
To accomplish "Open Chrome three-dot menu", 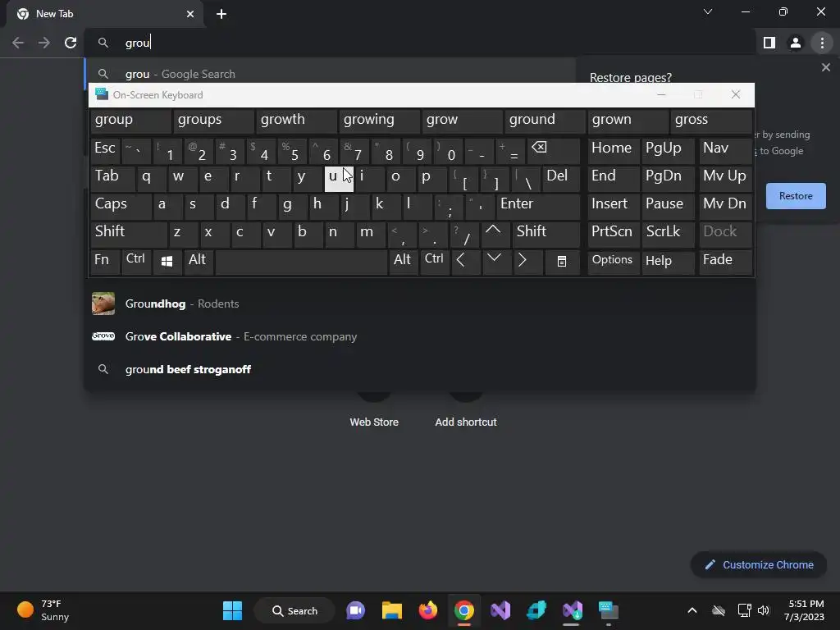I will (x=822, y=43).
